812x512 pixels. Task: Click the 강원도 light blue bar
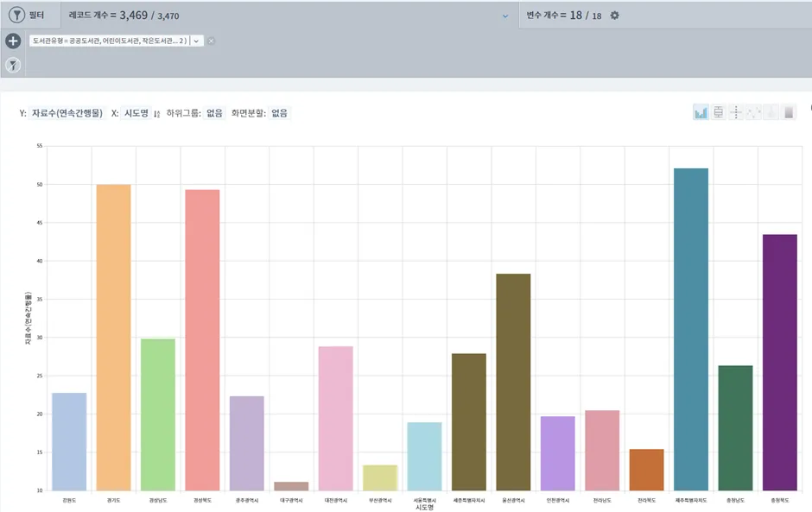[69, 441]
